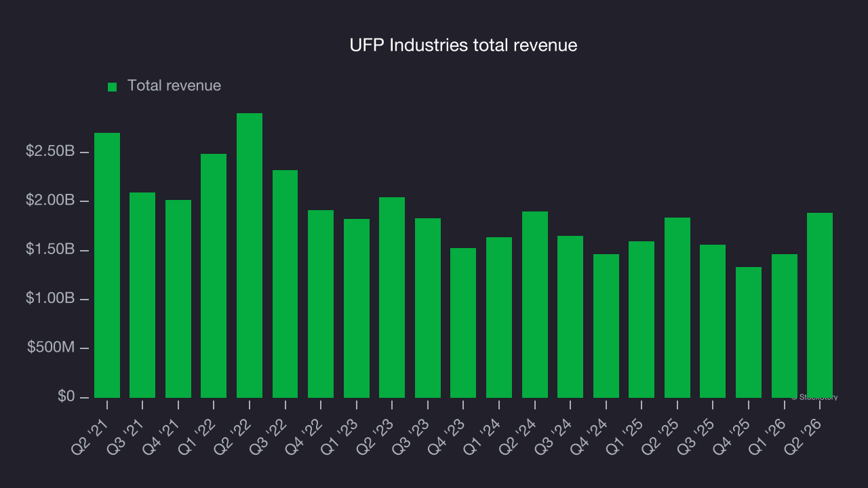Click the Q1 '24 revenue bar

(499, 317)
